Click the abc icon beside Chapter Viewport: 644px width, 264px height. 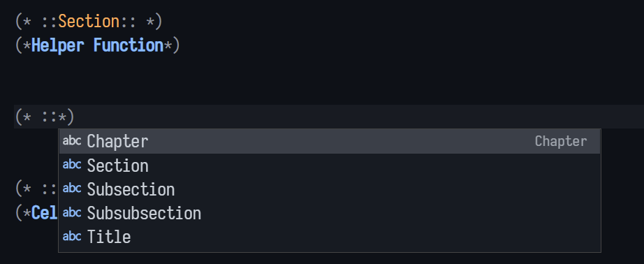[72, 141]
